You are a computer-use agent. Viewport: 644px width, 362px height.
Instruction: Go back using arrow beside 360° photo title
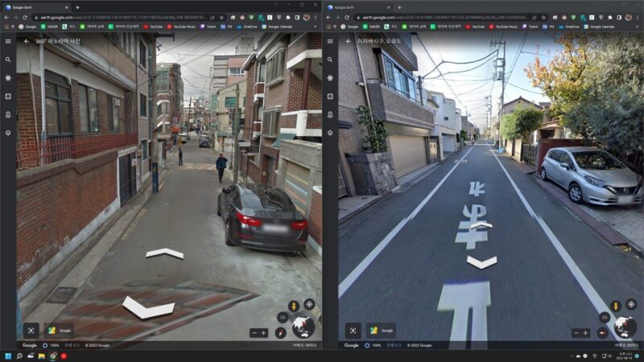coord(26,41)
